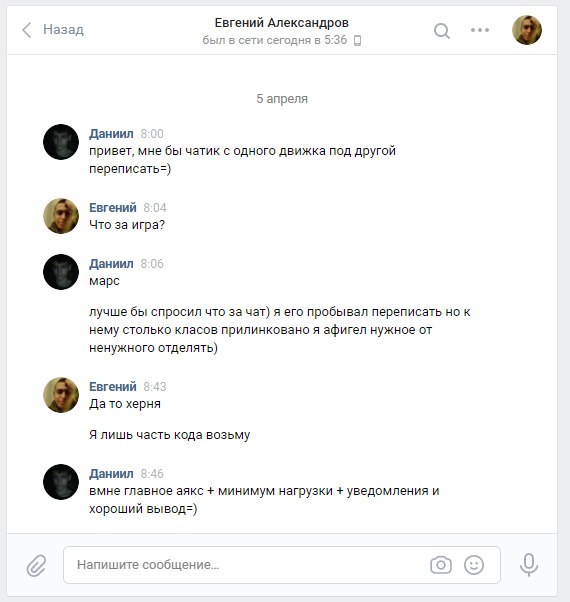Image resolution: width=570 pixels, height=602 pixels.
Task: Click the Даниил name link at 8:46
Action: tap(111, 474)
